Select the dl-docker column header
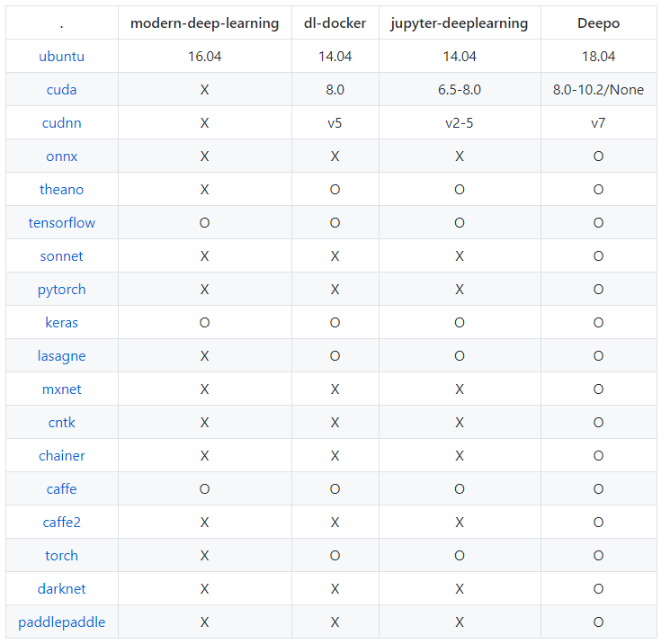This screenshot has width=670, height=644. [335, 23]
